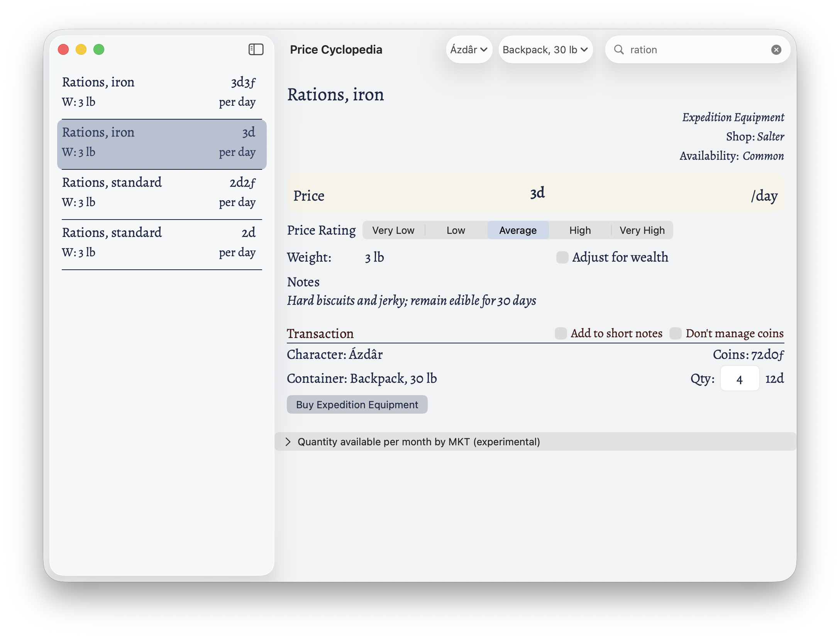Tick the Don't manage coins checkbox
840x639 pixels.
[x=675, y=333]
